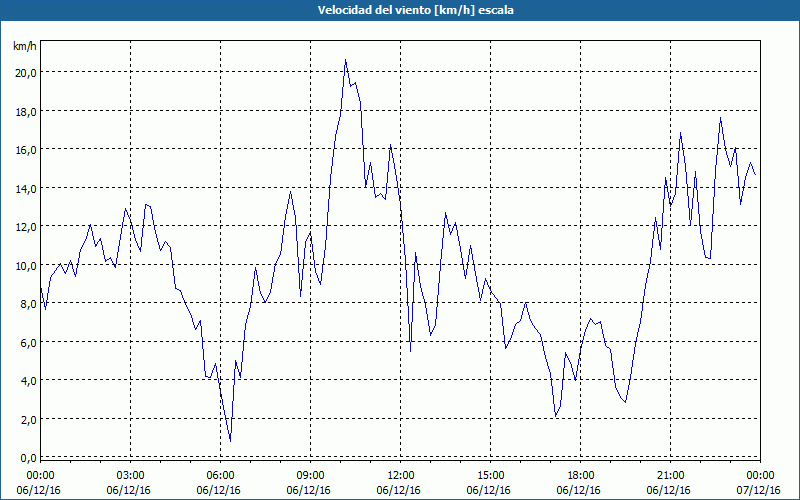
Task: Click the '18:00' time axis label
Action: pos(581,476)
